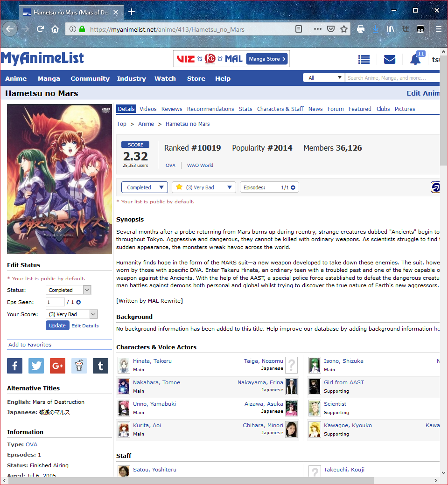Open downloads arrow icon
Viewport: 448px width, 485px height.
(x=376, y=29)
